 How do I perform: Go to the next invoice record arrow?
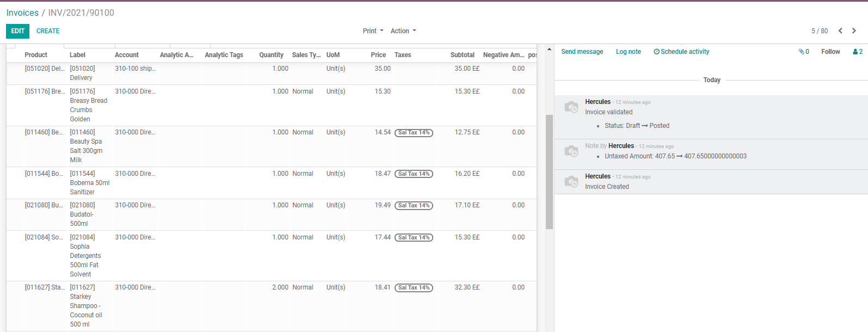tap(854, 31)
